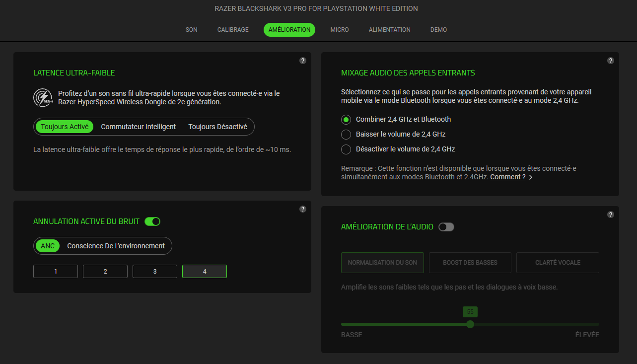
Task: Open help for Mixage Audio des Appels Entrants
Action: pos(611,61)
